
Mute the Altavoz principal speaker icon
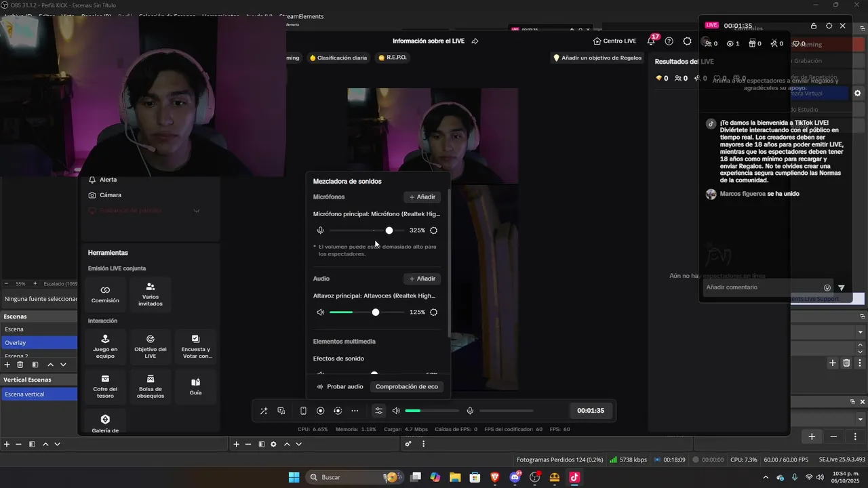click(320, 312)
